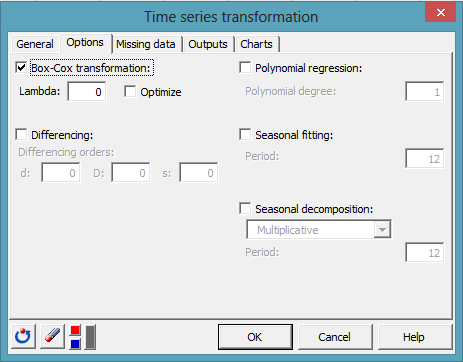Image resolution: width=463 pixels, height=362 pixels.
Task: Enable the Optimize checkbox
Action: tap(130, 91)
